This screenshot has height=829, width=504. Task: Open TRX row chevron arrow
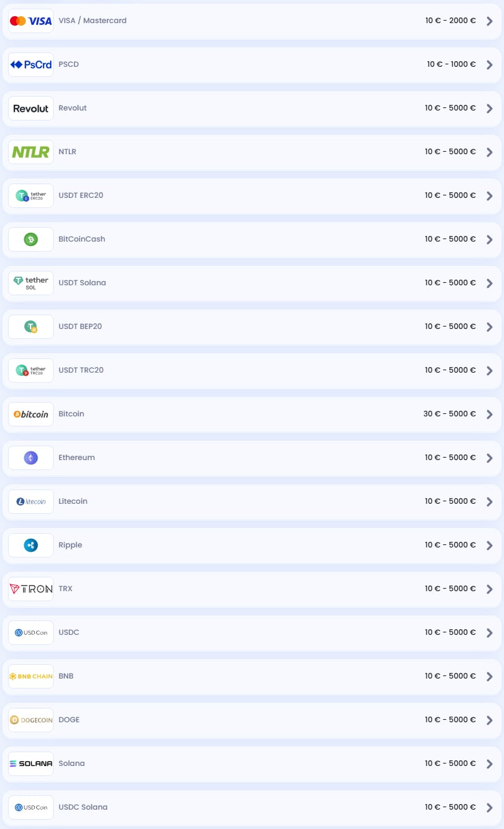tap(490, 589)
